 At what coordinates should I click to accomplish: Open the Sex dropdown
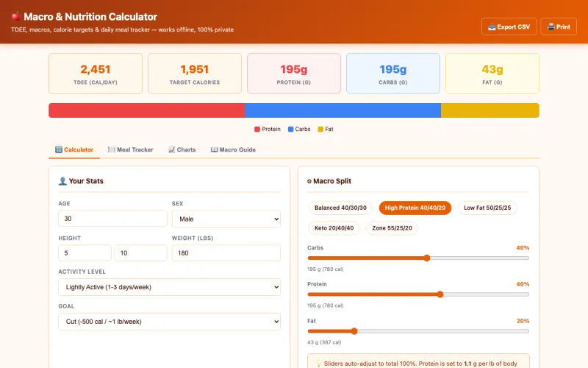point(226,219)
